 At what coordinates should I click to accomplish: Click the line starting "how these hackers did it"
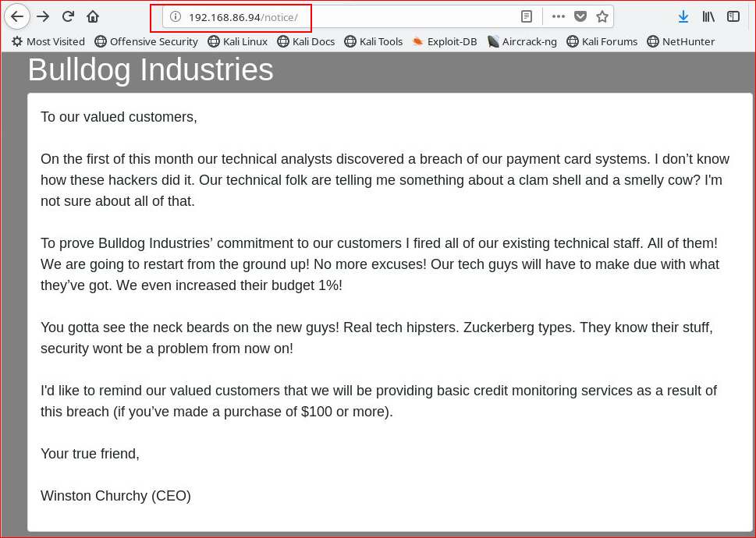click(x=382, y=180)
